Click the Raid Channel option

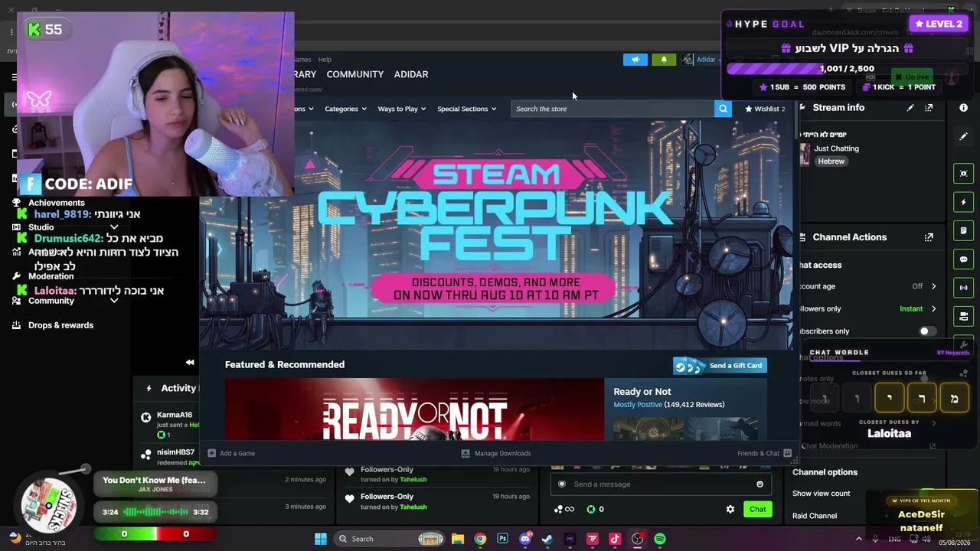coord(815,516)
